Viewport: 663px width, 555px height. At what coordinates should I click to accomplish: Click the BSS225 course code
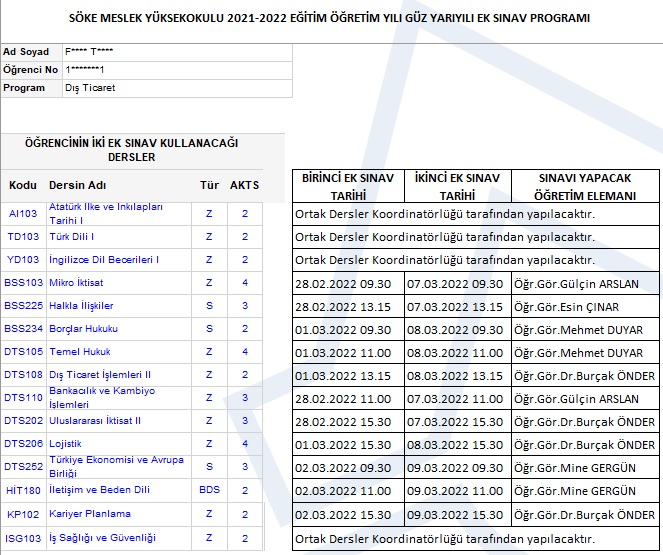click(x=24, y=306)
